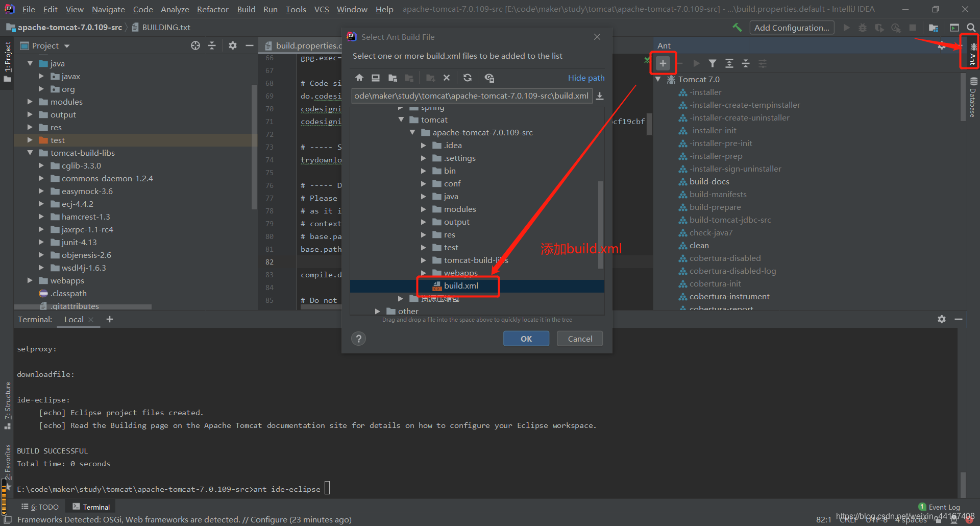Image resolution: width=980 pixels, height=526 pixels.
Task: Expand webapps folder in Project tree
Action: (30, 280)
